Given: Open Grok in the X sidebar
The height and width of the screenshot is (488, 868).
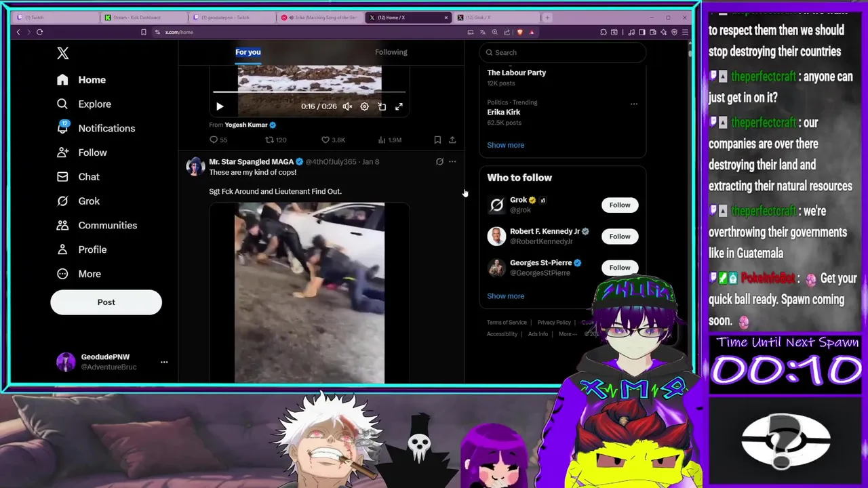Looking at the screenshot, I should coord(78,201).
